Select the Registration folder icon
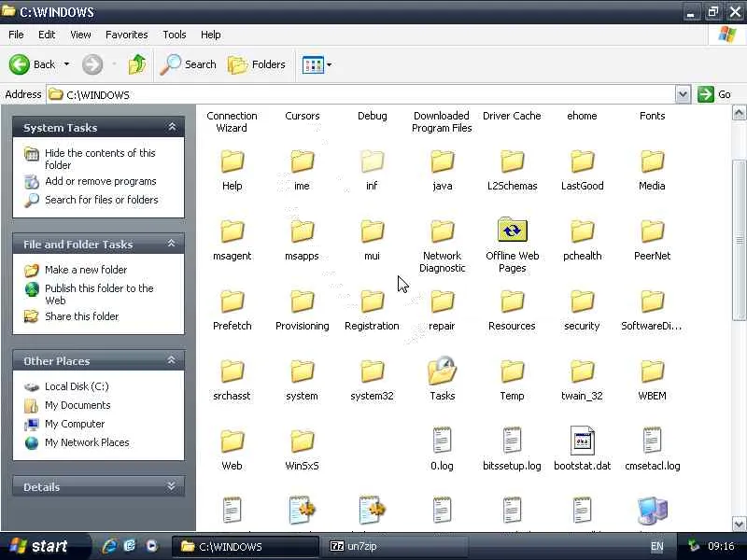Viewport: 747px width, 560px height. coord(372,301)
